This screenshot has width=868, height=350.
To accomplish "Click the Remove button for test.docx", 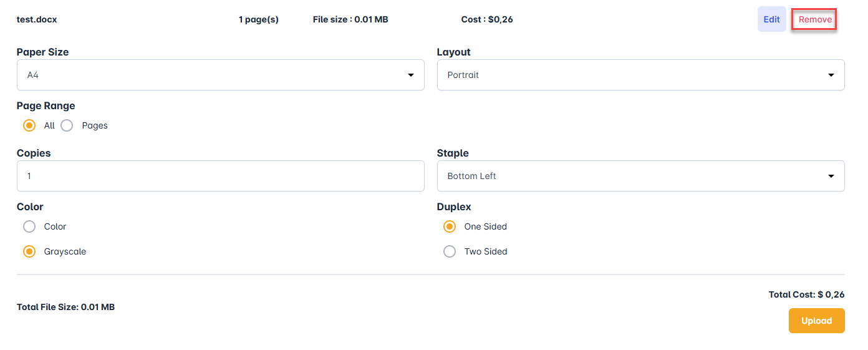I will [814, 19].
